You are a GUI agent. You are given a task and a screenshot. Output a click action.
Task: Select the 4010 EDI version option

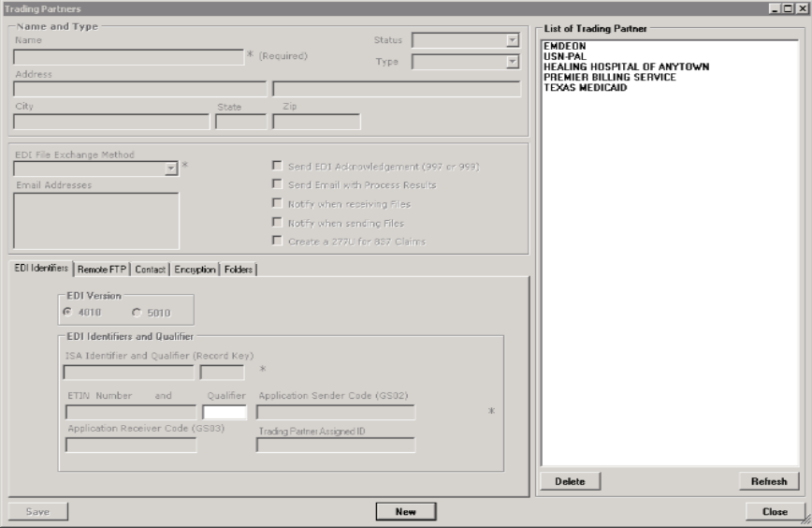tap(66, 313)
